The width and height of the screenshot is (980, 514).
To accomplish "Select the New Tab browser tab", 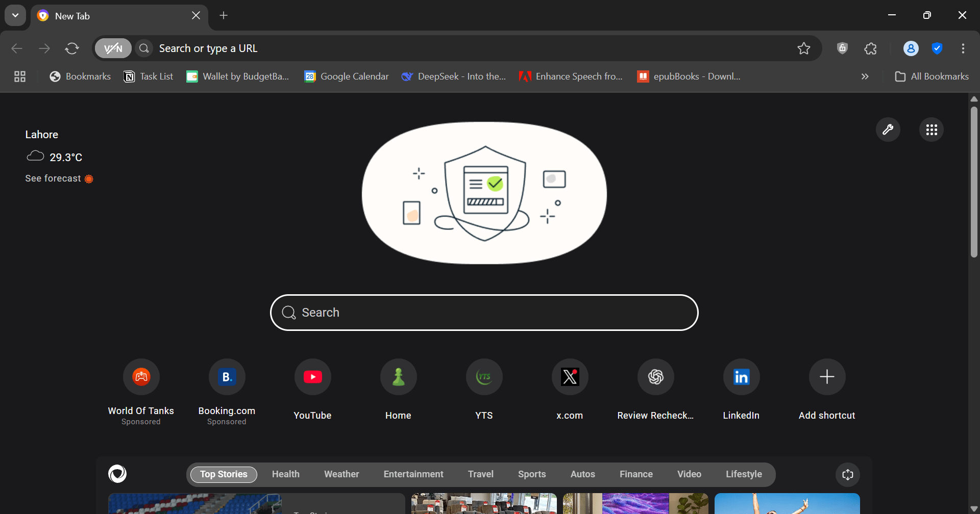I will 119,16.
